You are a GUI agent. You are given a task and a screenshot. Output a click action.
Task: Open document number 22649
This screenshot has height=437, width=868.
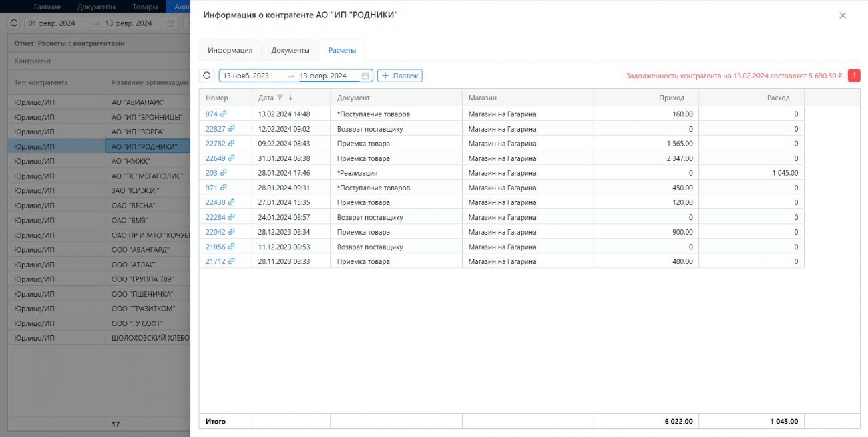(x=216, y=158)
